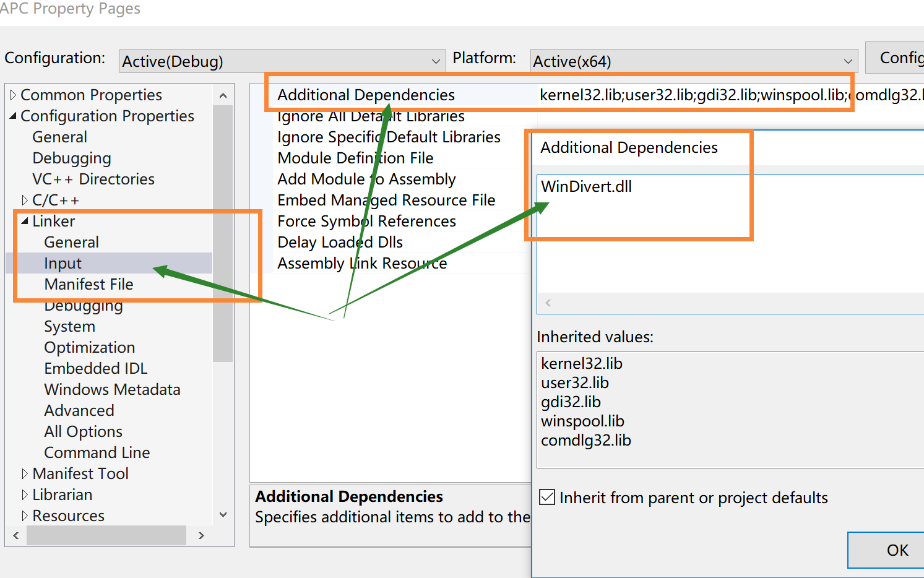Select the Input page under Linker
The image size is (924, 578).
tap(63, 262)
